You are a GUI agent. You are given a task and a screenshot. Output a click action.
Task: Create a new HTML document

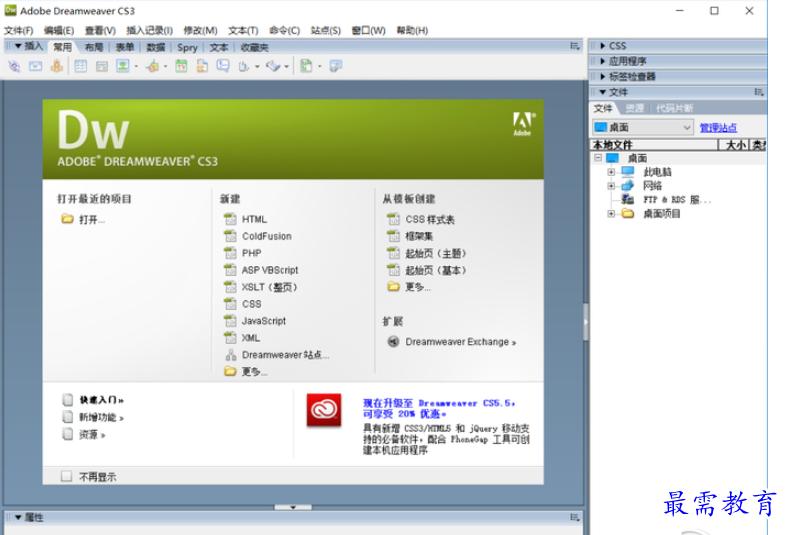(x=254, y=219)
